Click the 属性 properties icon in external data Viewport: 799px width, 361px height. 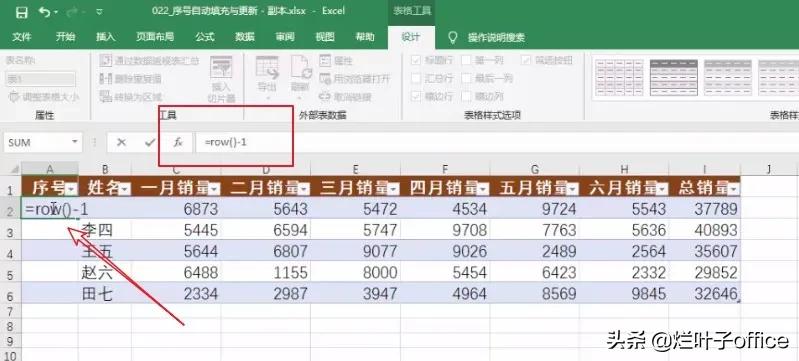[325, 61]
